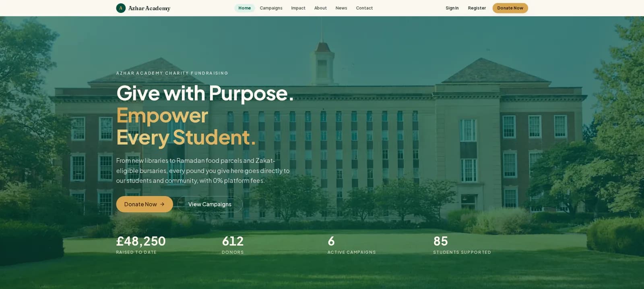
Task: Click the Azhar Academy round logo icon
Action: point(121,8)
